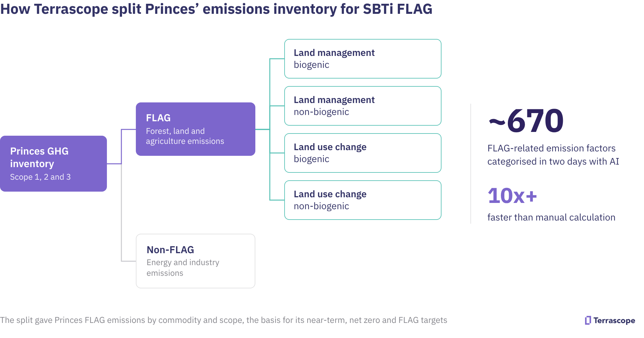Click the footer sentence beginning 'The split gave Princes'
This screenshot has height=338, width=644.
[x=224, y=320]
